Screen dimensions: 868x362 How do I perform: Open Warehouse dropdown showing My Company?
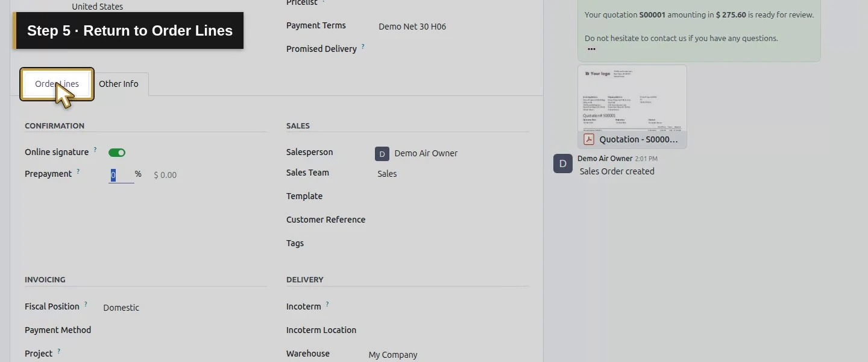(x=447, y=355)
